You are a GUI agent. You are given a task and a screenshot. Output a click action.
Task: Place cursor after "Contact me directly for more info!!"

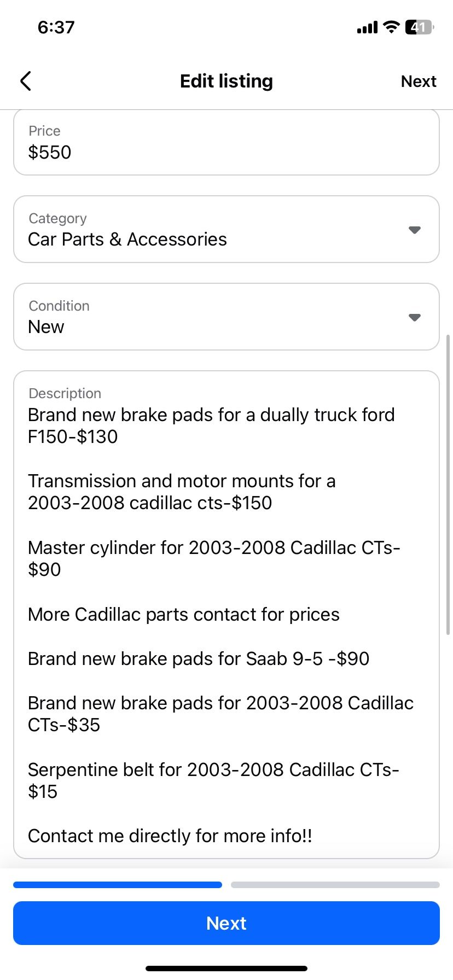pyautogui.click(x=313, y=836)
